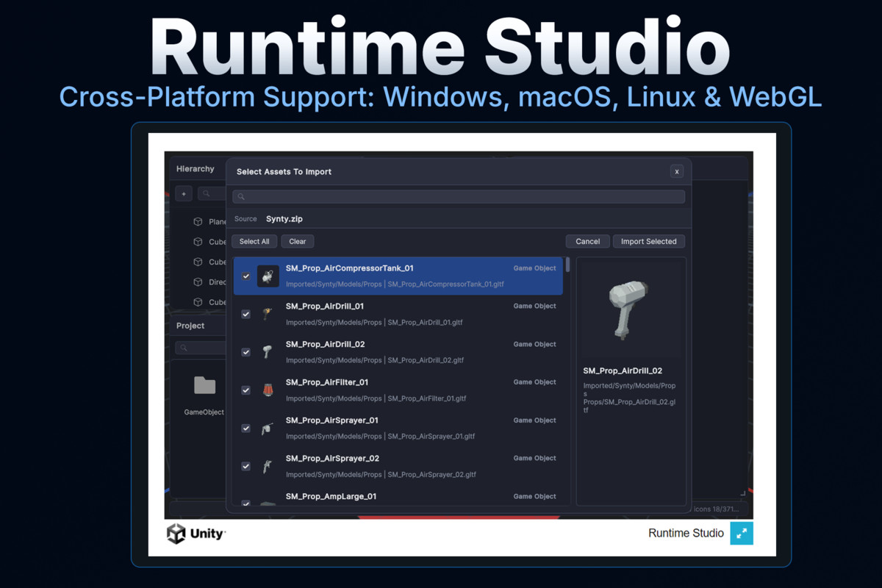Toggle SM_Prop_AirDrill_02 checkbox

click(246, 352)
